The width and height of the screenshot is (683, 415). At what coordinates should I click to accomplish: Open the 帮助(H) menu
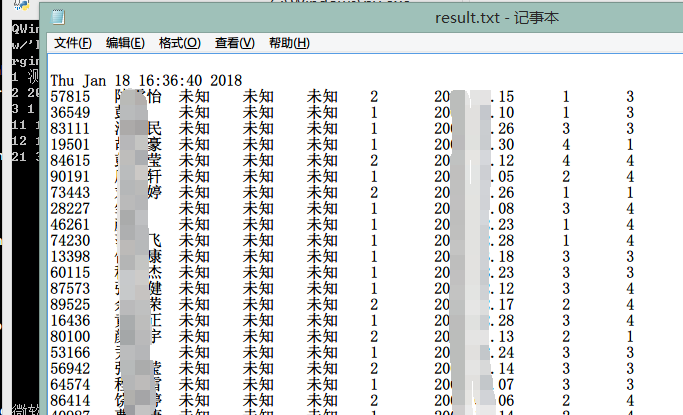(x=290, y=43)
